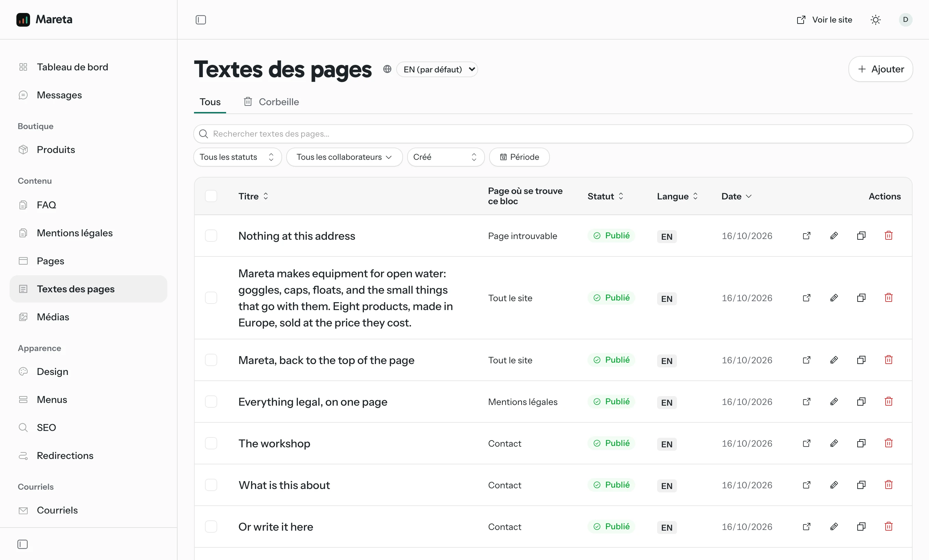Open Redirections in sidebar
The image size is (929, 560).
88,456
